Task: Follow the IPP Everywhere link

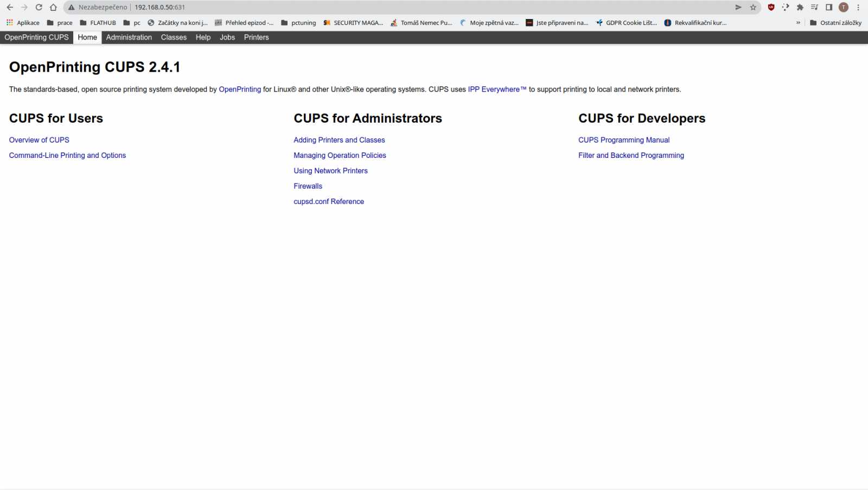Action: 497,90
